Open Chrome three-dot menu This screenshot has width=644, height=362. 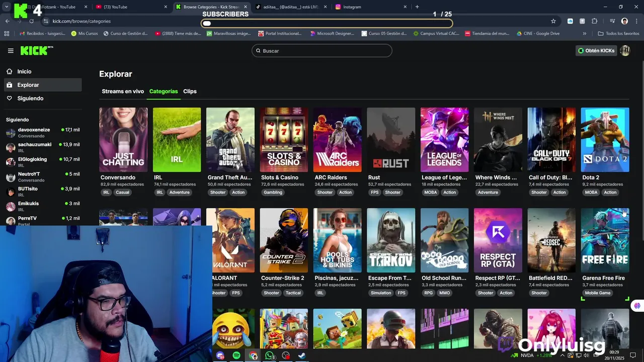point(636,21)
